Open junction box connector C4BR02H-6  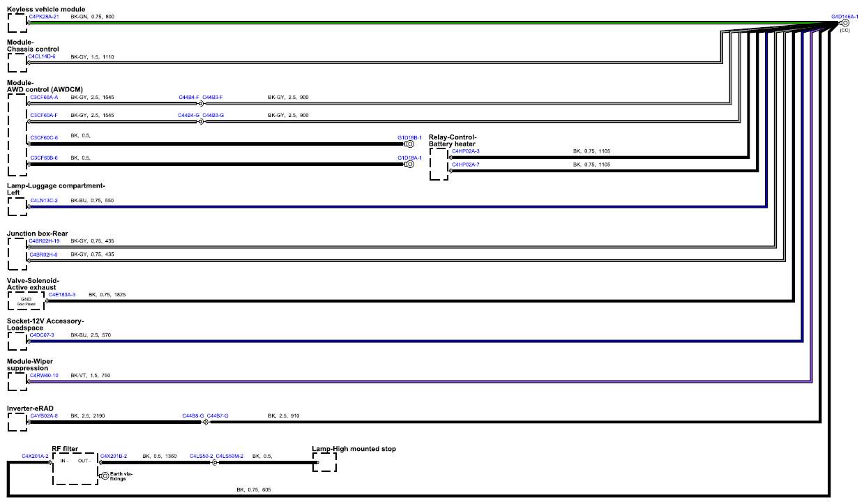tap(43, 254)
